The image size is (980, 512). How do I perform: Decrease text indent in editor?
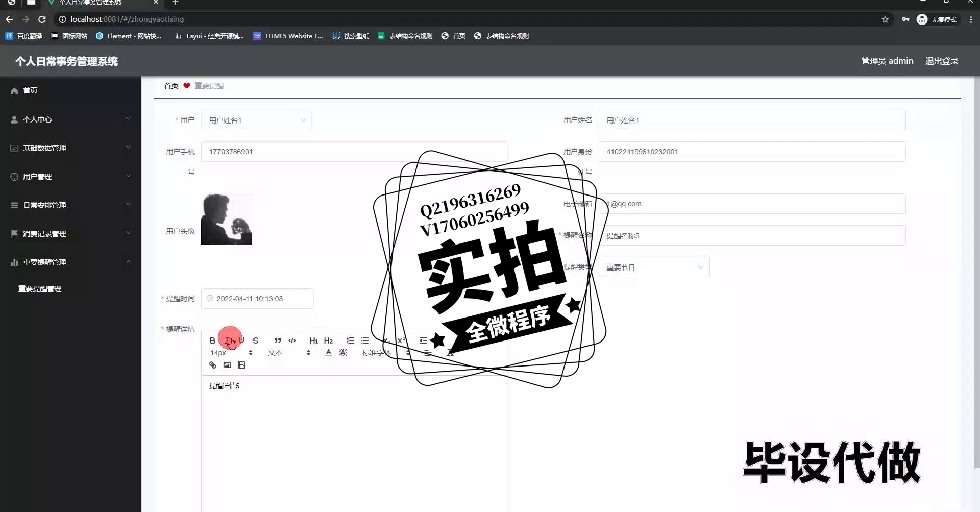click(423, 340)
